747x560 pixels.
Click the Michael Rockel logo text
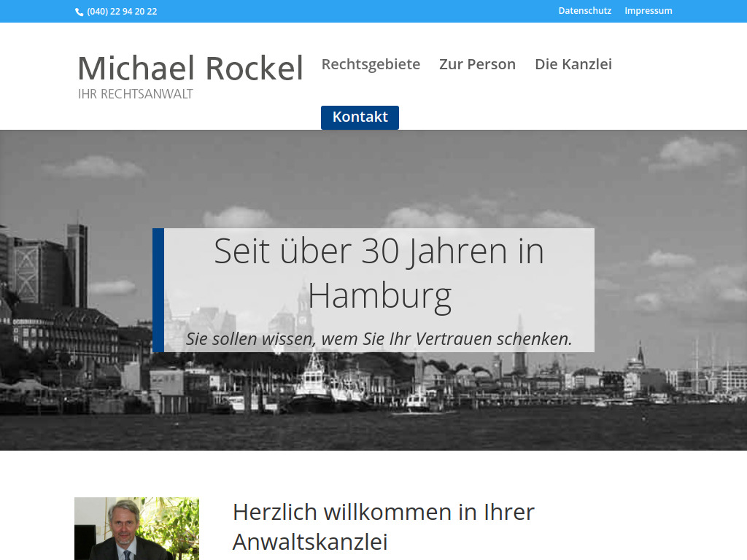[190, 67]
